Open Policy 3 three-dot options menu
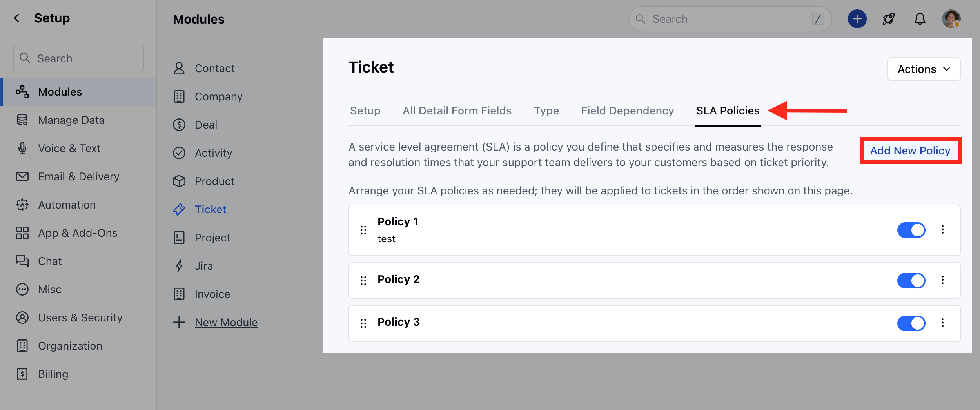 point(942,323)
